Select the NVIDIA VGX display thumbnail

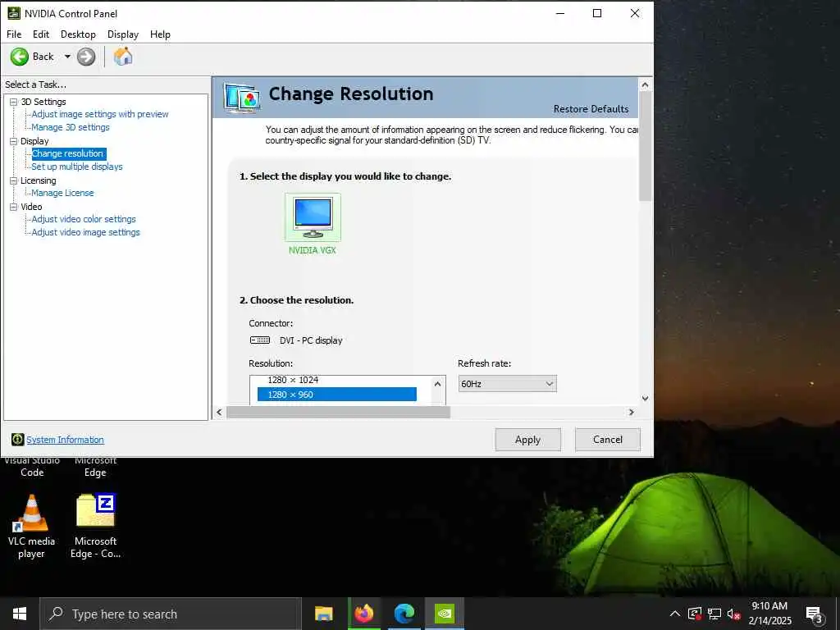(x=313, y=217)
